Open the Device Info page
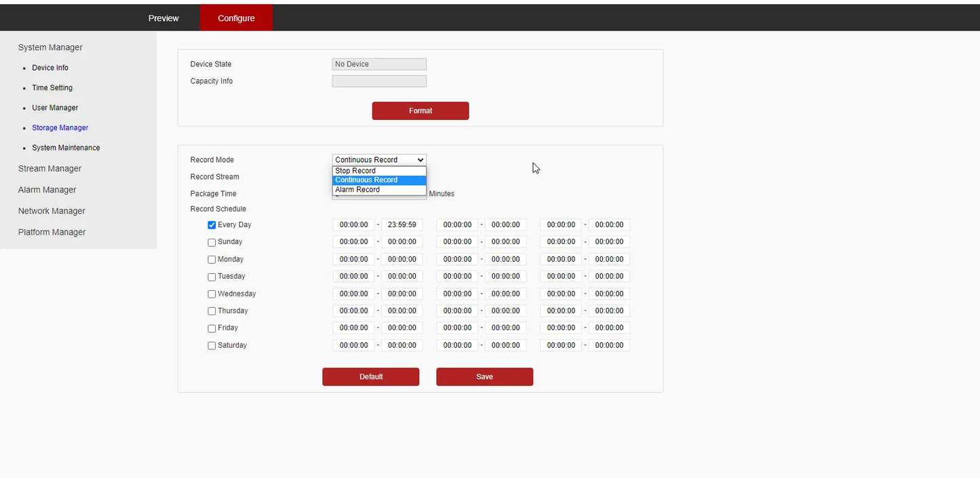Screen dimensions: 980x478 tap(50, 68)
